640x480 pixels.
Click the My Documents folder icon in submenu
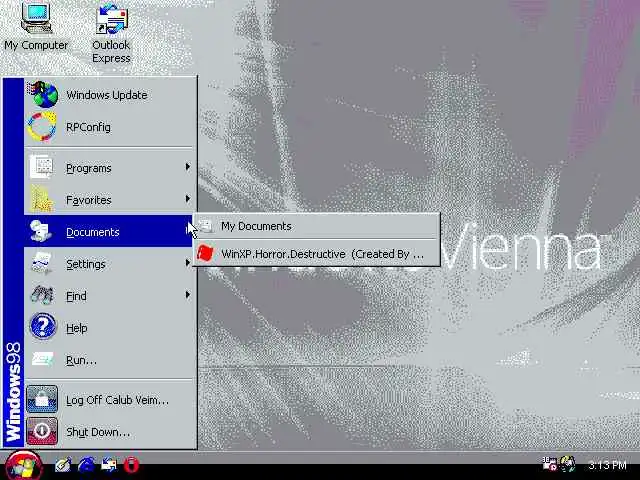click(206, 226)
